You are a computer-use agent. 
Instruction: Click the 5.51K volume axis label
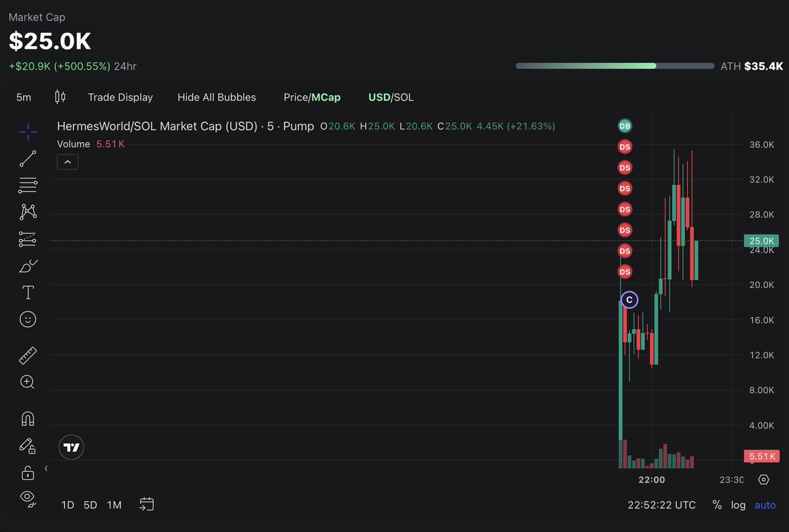[x=761, y=456]
